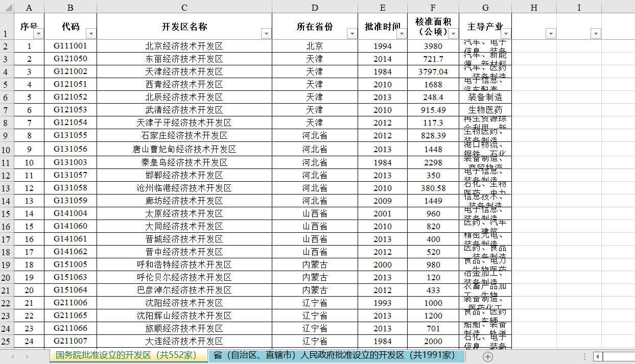Click header cell 所在省份

click(315, 27)
